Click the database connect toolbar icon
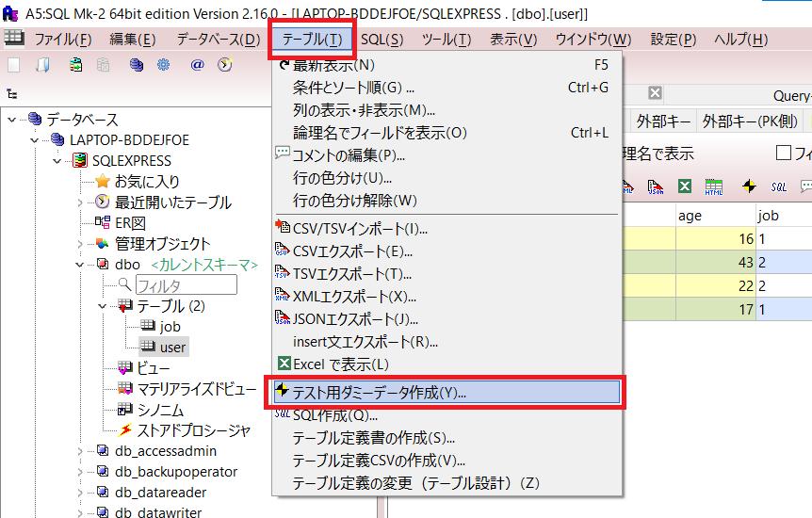 coord(75,65)
